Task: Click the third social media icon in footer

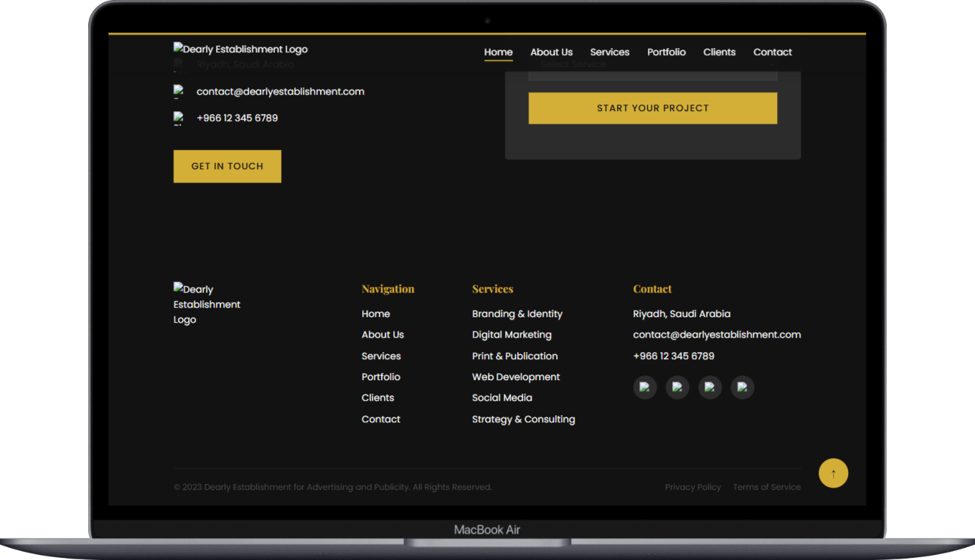Action: 710,387
